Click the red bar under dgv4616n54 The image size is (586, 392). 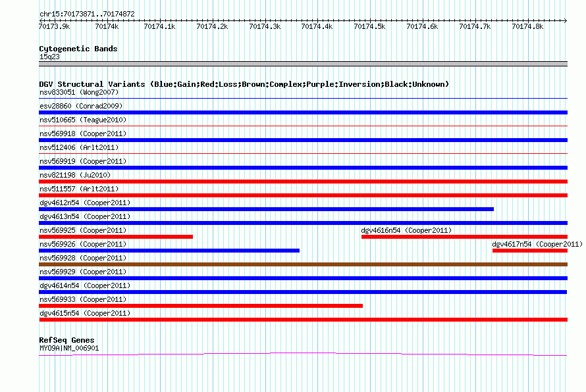(x=465, y=237)
